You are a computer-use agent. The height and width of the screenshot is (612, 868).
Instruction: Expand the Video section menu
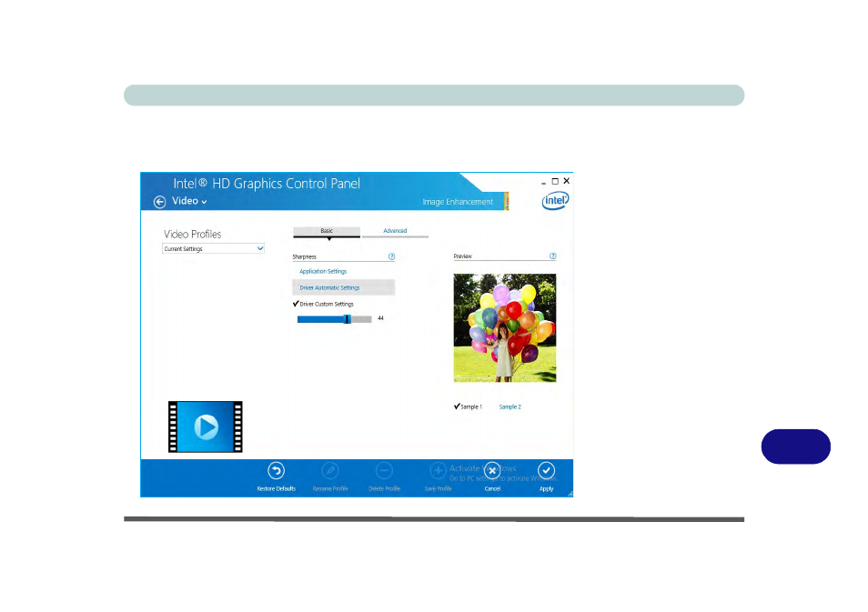[x=189, y=201]
